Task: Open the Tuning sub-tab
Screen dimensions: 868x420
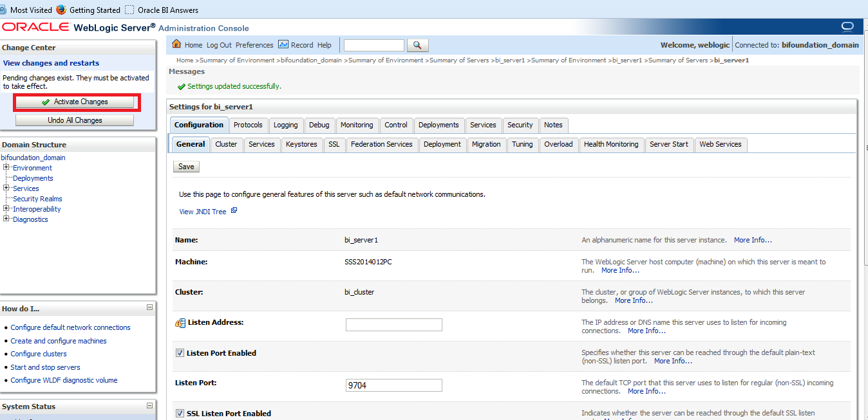Action: click(522, 144)
